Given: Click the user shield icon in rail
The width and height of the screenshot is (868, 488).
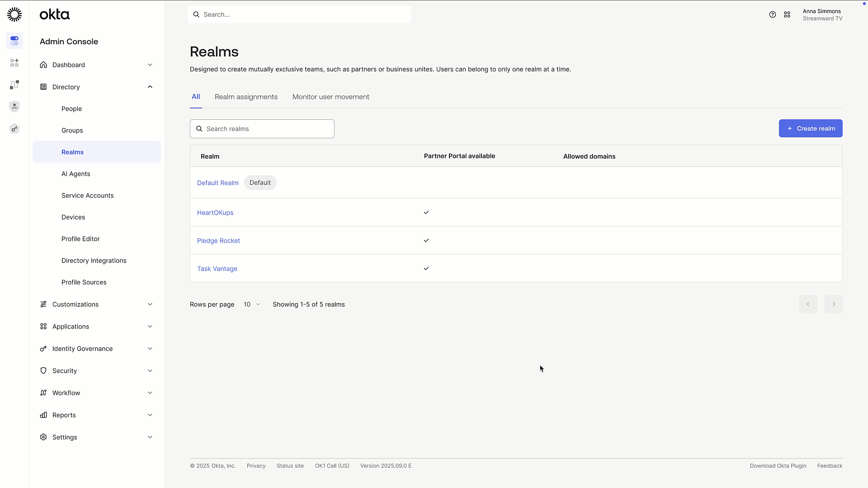Looking at the screenshot, I should pyautogui.click(x=14, y=106).
